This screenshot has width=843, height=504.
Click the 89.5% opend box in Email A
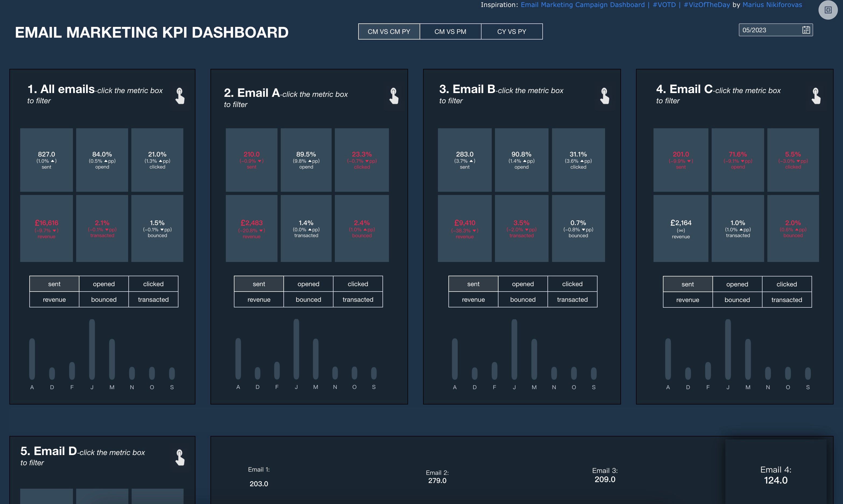306,160
